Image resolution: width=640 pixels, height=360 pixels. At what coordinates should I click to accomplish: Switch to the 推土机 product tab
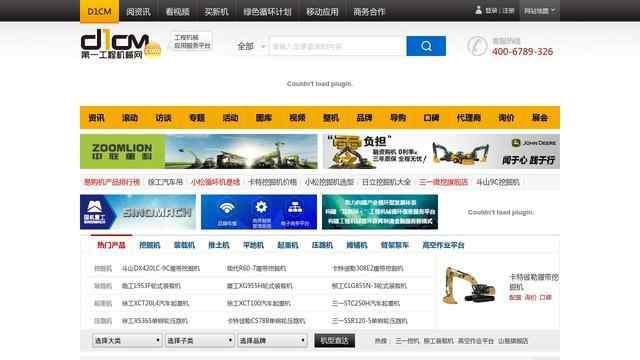pyautogui.click(x=219, y=245)
